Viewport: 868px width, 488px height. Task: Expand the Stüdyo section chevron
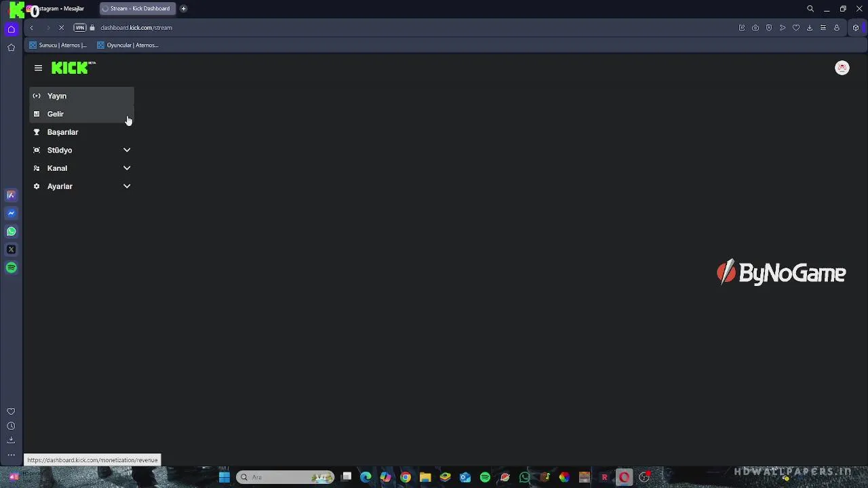pyautogui.click(x=127, y=150)
